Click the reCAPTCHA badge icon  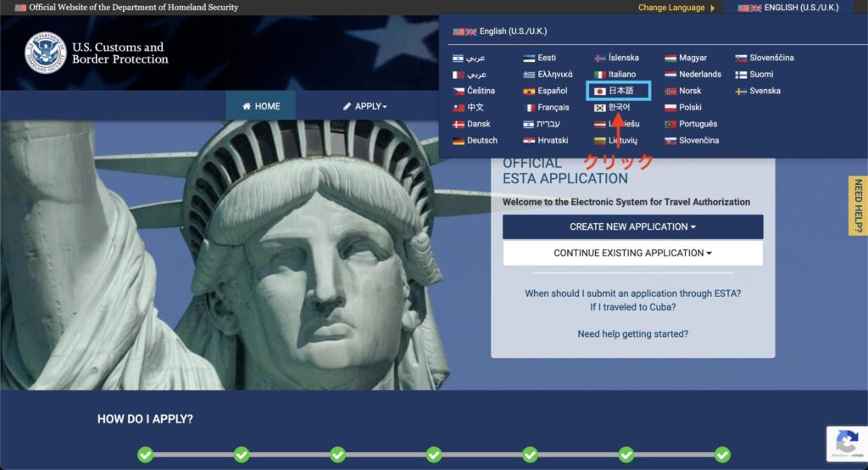coord(846,442)
